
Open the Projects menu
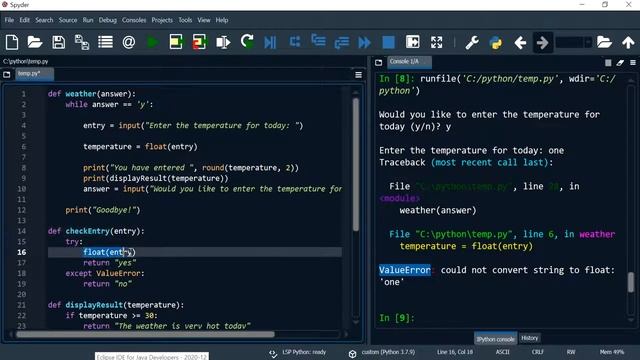point(162,20)
